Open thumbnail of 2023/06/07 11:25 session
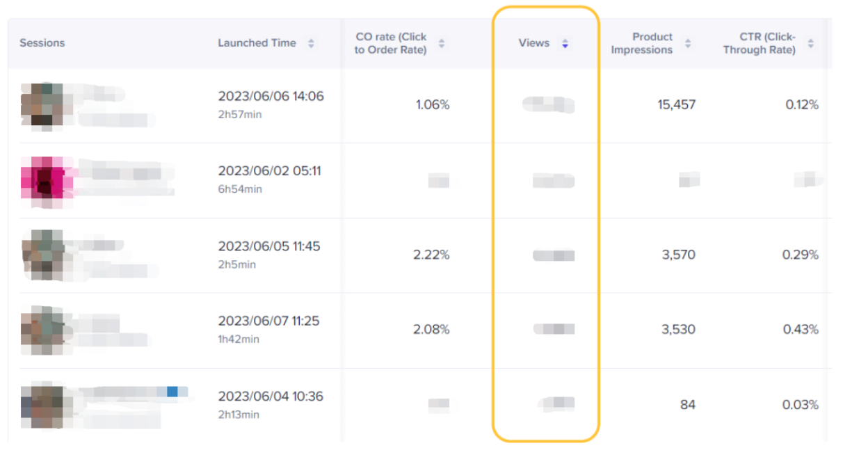The height and width of the screenshot is (457, 868). pos(42,329)
